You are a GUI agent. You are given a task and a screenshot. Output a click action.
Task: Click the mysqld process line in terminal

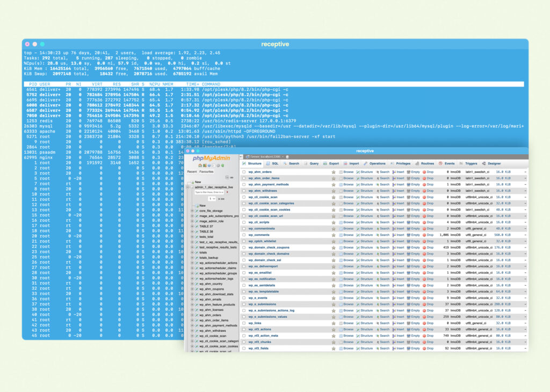273,126
